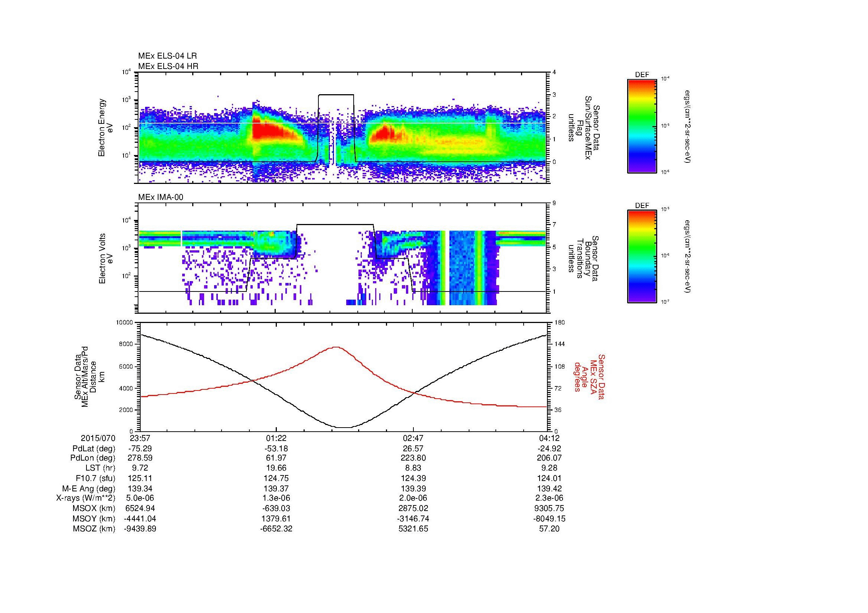The height and width of the screenshot is (613, 868).
Task: Click the peak of the red SZA curve
Action: point(336,347)
